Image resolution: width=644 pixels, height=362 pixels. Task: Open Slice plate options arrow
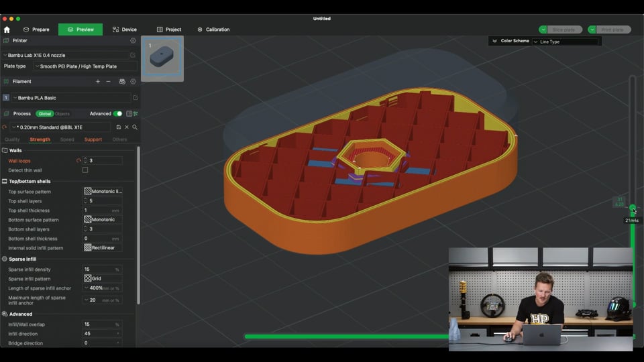[543, 29]
